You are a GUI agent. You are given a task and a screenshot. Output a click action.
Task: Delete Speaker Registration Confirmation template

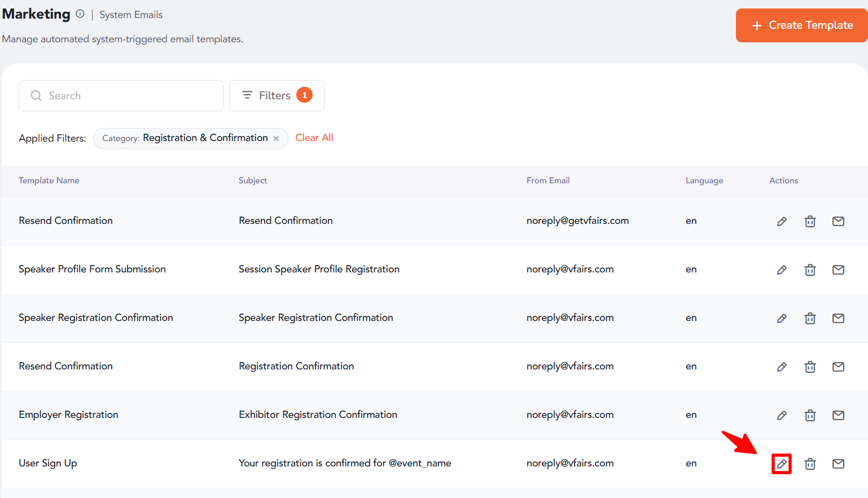[x=810, y=318]
